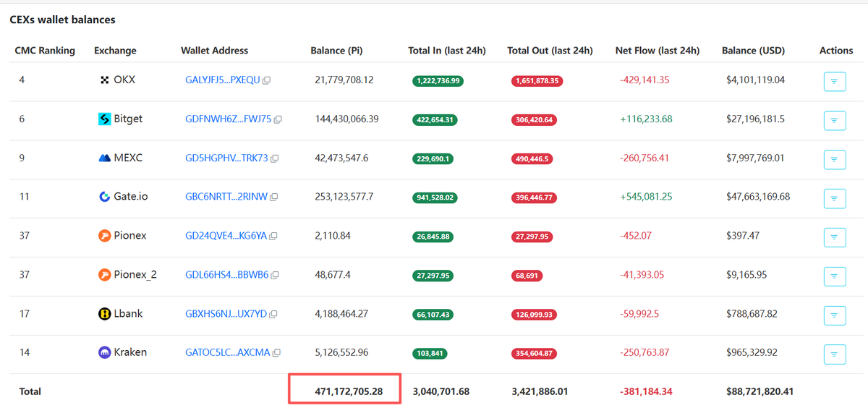This screenshot has height=408, width=868.
Task: Click the Exchange column header
Action: 115,51
